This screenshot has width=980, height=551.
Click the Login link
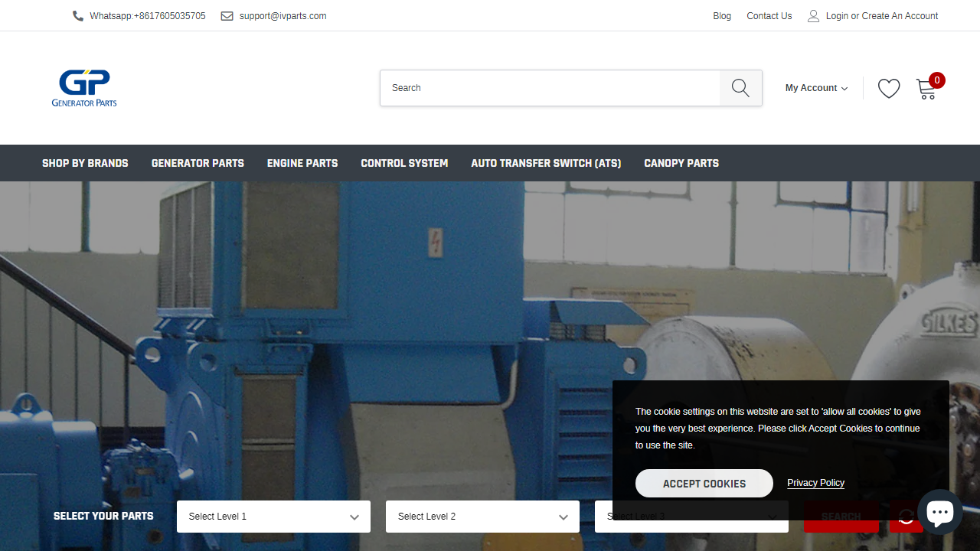pyautogui.click(x=837, y=16)
